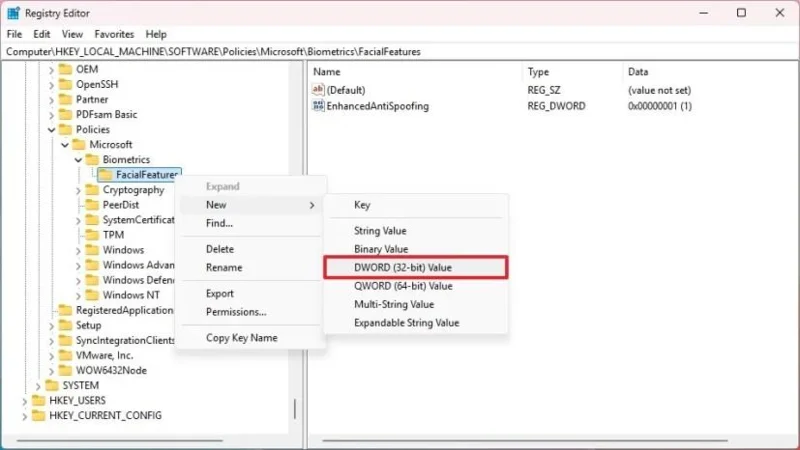The width and height of the screenshot is (800, 450).
Task: Click the Biometrics folder icon
Action: click(x=92, y=159)
